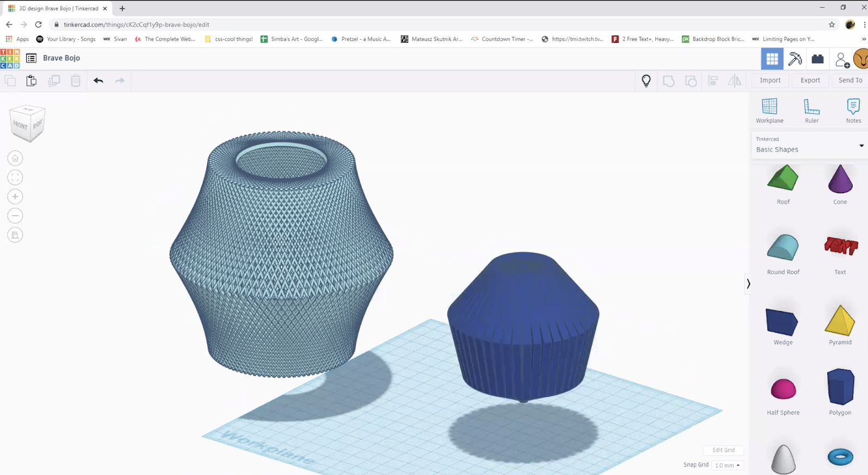Screen dimensions: 868x475
Task: Click the Send To button
Action: [850, 80]
